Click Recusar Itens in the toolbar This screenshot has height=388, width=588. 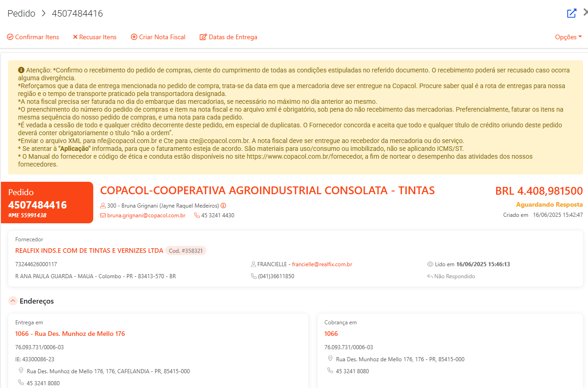pyautogui.click(x=95, y=37)
